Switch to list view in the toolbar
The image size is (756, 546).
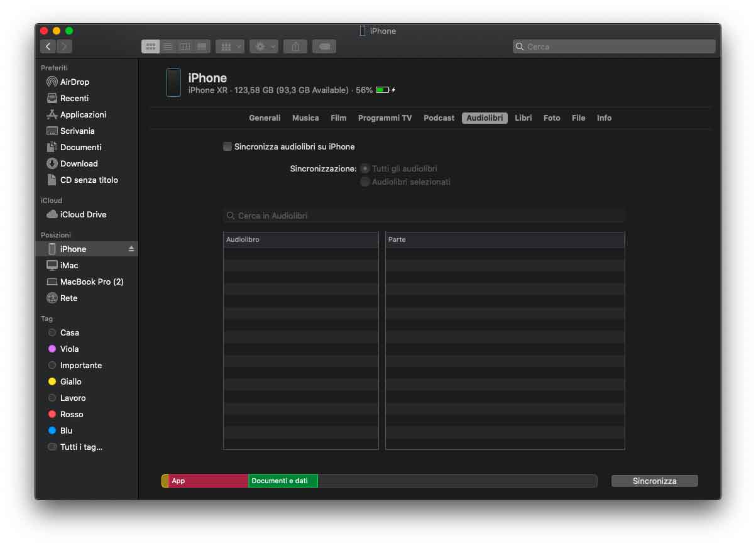coord(168,46)
